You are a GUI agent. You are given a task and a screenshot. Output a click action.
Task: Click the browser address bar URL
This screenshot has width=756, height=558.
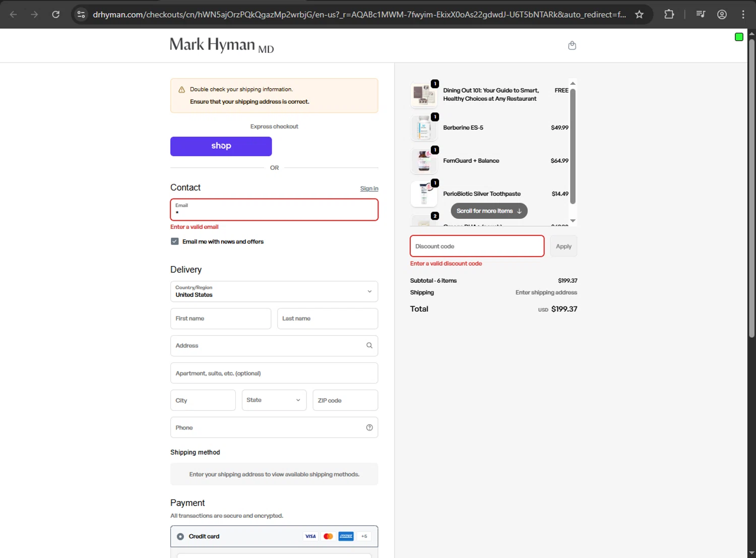359,15
